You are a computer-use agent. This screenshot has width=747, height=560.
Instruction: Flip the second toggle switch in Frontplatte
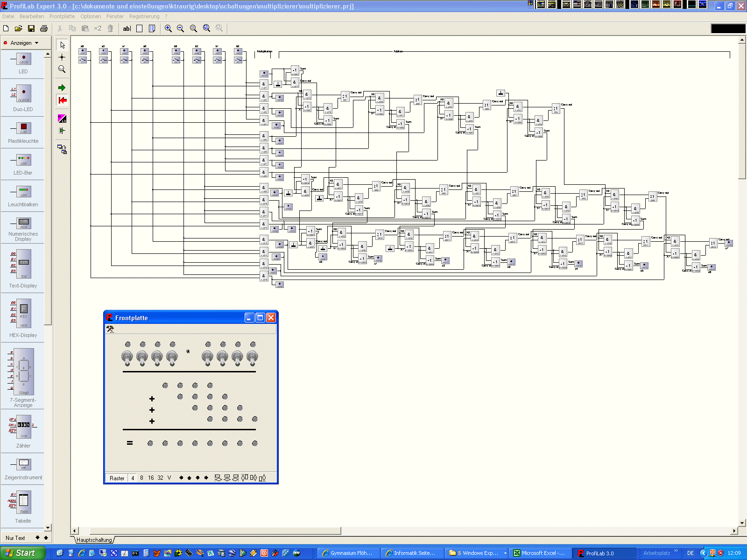tap(142, 358)
